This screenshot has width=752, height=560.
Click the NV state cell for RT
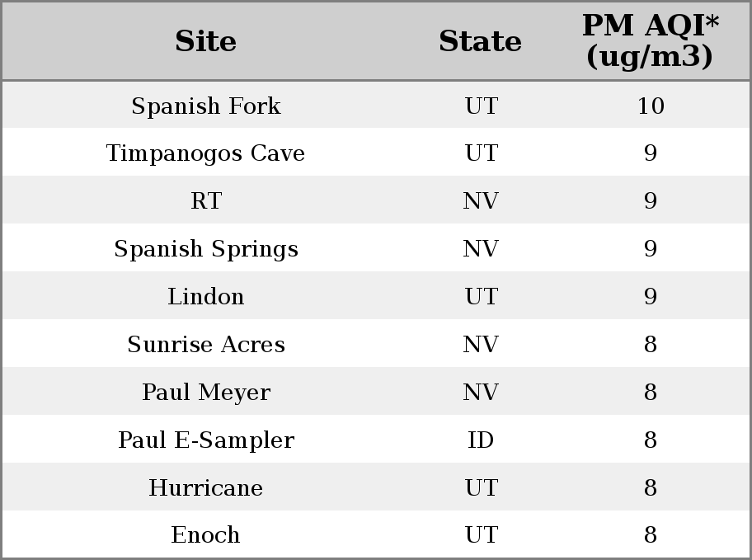(481, 200)
